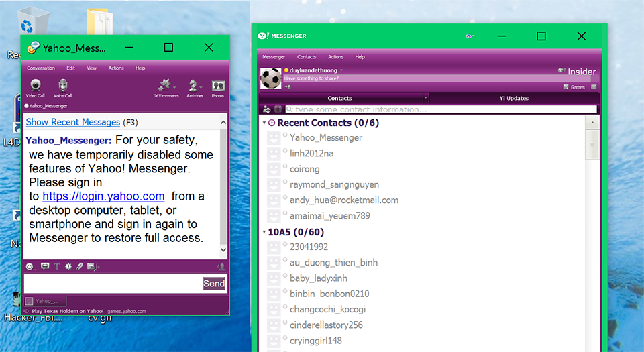Select contact linh2012na

312,154
